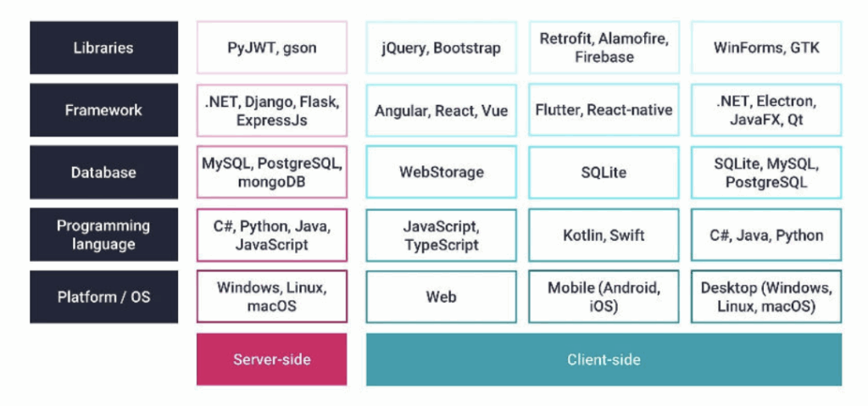868x406 pixels.
Task: Click the Server-side pink button
Action: tap(271, 359)
